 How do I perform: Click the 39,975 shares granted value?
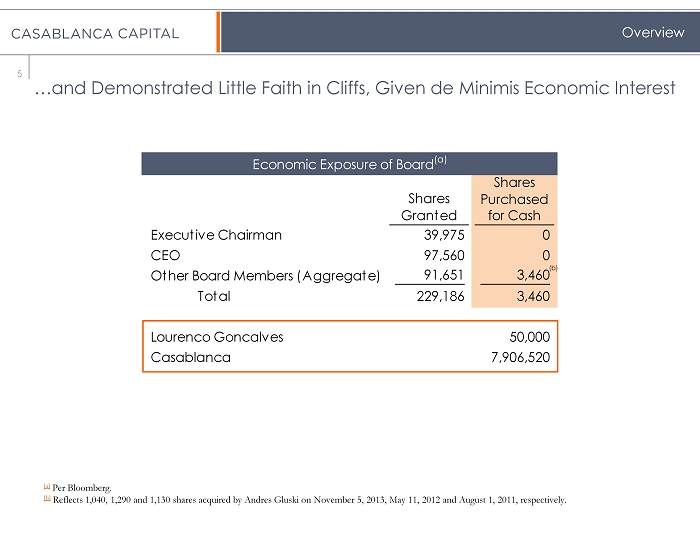pos(442,235)
